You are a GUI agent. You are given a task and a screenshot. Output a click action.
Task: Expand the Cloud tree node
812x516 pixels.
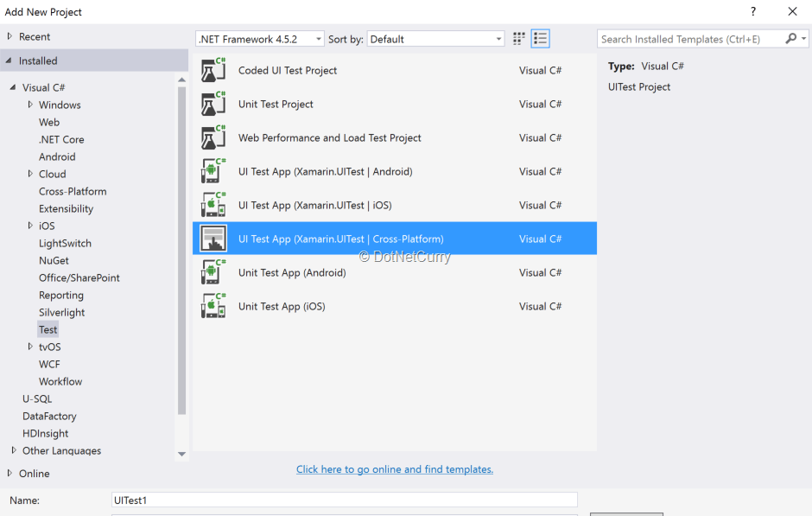[x=30, y=174]
